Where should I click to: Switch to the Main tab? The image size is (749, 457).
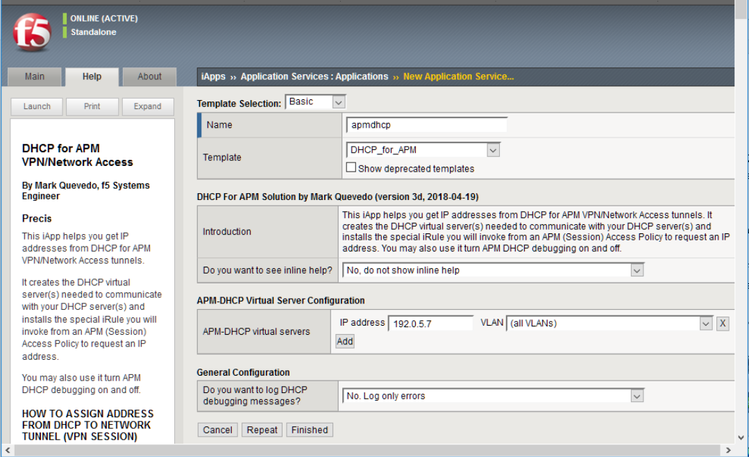(x=35, y=77)
